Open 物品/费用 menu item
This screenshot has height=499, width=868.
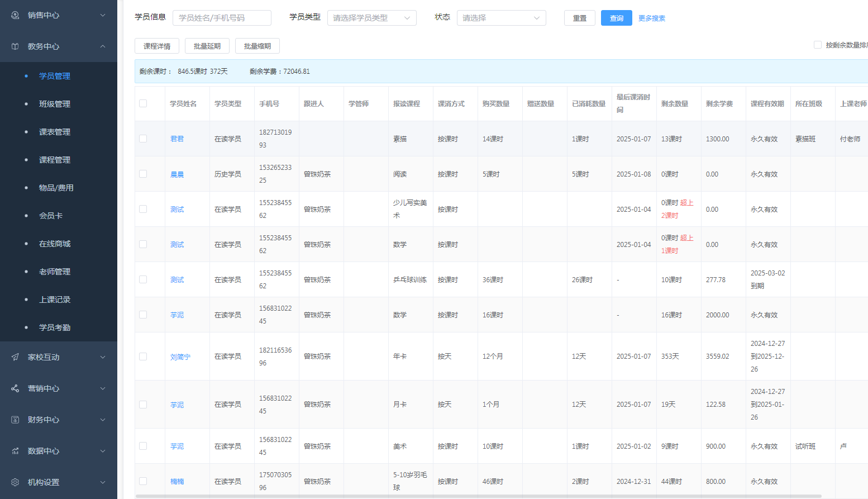(x=56, y=188)
